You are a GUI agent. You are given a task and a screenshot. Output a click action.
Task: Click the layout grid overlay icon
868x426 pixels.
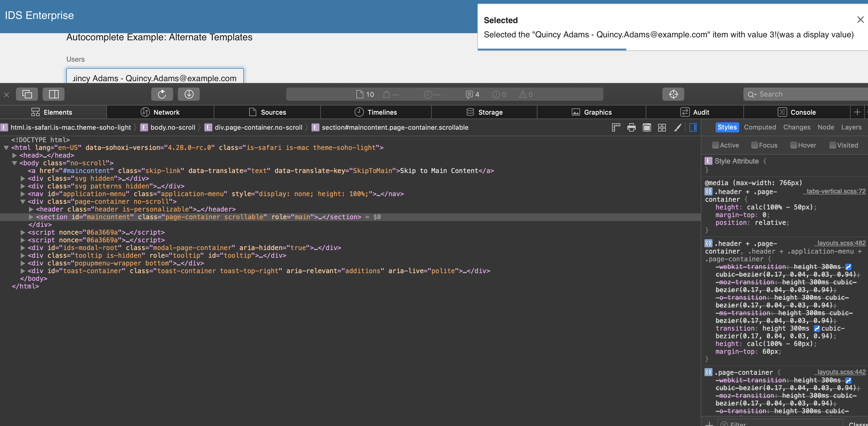coord(662,127)
